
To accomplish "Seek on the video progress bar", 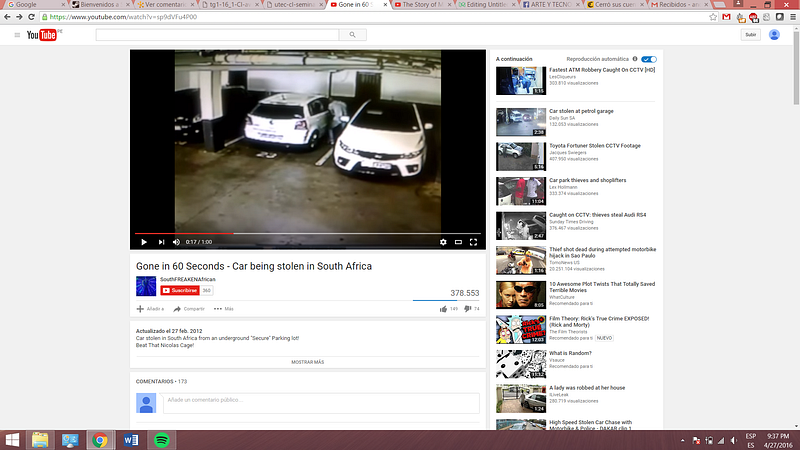I will (x=308, y=233).
